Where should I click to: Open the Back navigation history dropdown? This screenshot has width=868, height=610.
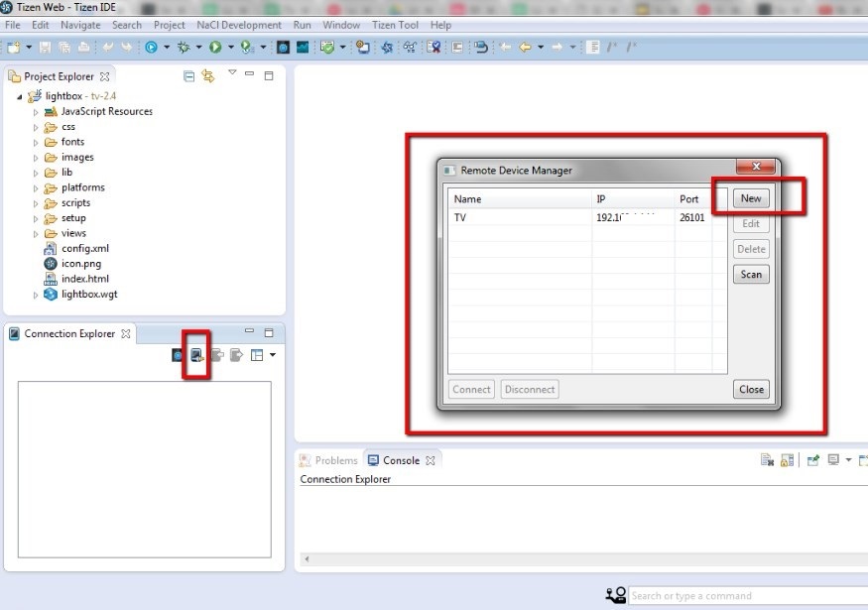click(x=541, y=47)
